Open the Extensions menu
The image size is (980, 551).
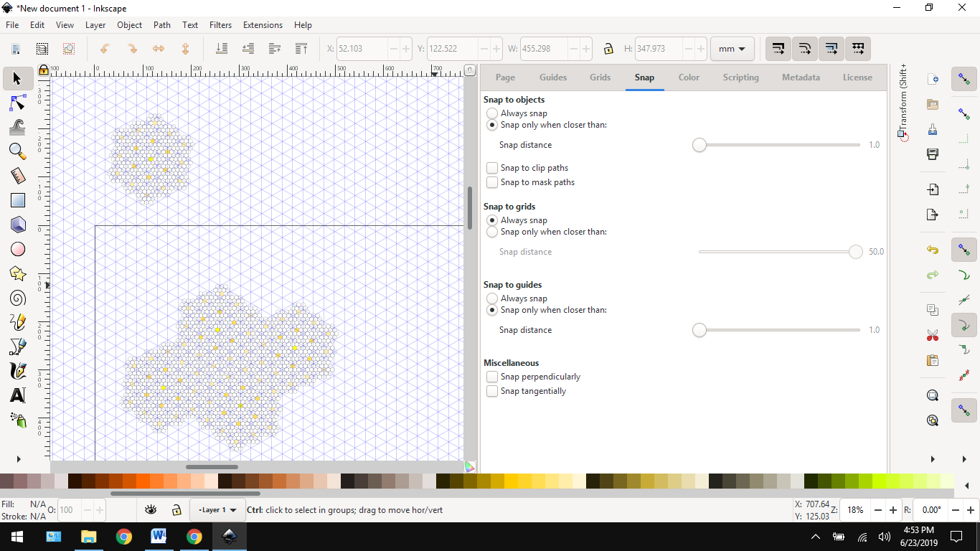point(263,24)
